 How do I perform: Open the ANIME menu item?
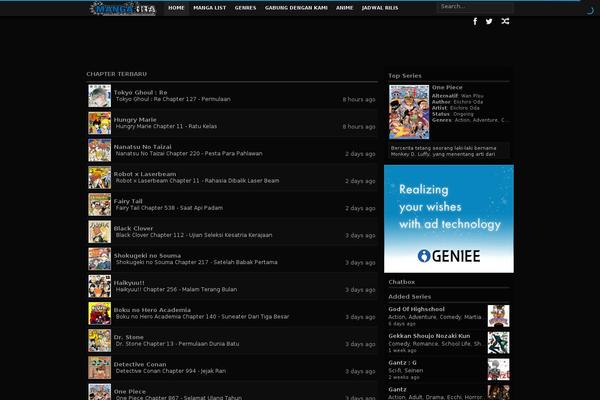click(x=344, y=8)
